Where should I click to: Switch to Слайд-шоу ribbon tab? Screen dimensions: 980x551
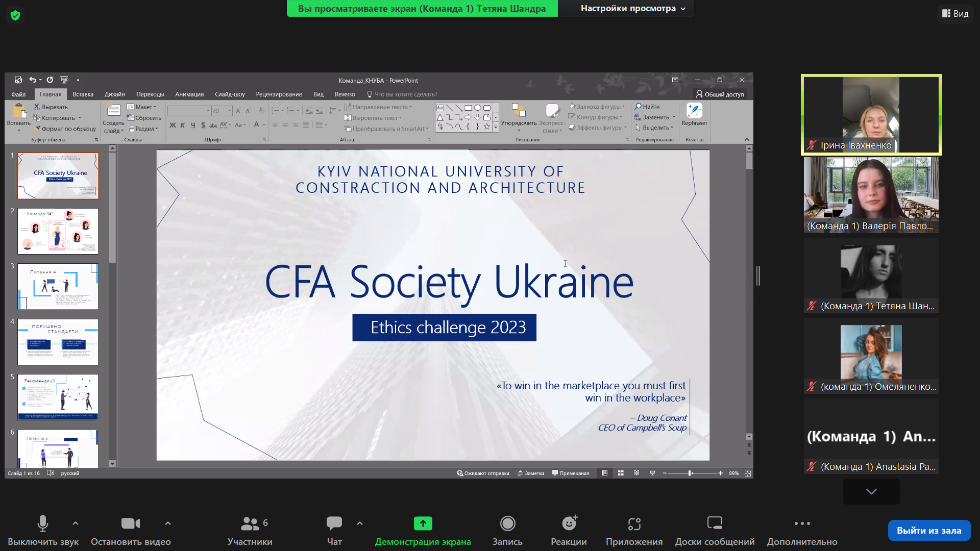[230, 94]
